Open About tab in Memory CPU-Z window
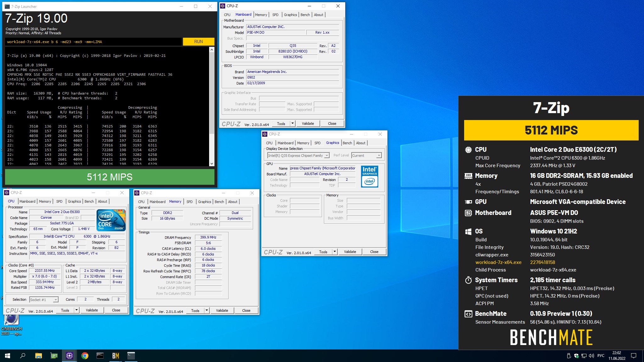This screenshot has width=644, height=362. [233, 202]
